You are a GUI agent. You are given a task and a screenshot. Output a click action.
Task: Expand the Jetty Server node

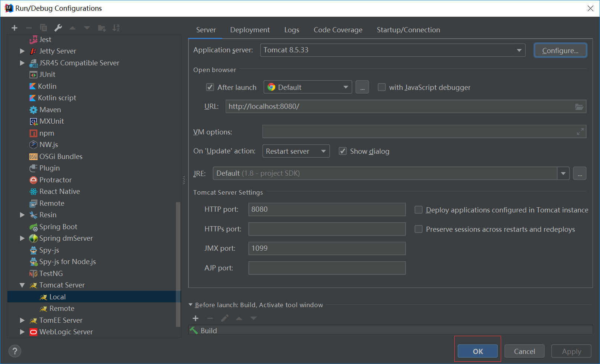point(22,51)
